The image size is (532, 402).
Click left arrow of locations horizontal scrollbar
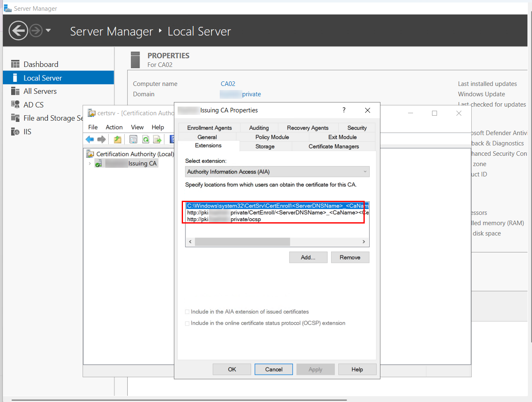pos(190,242)
